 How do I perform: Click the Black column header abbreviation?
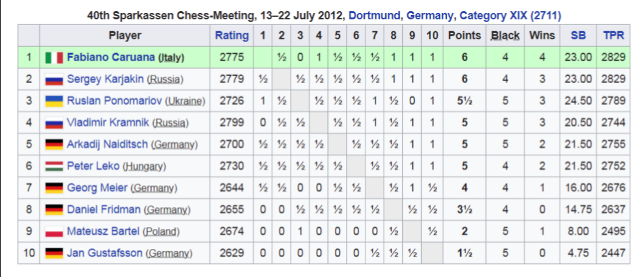click(505, 36)
